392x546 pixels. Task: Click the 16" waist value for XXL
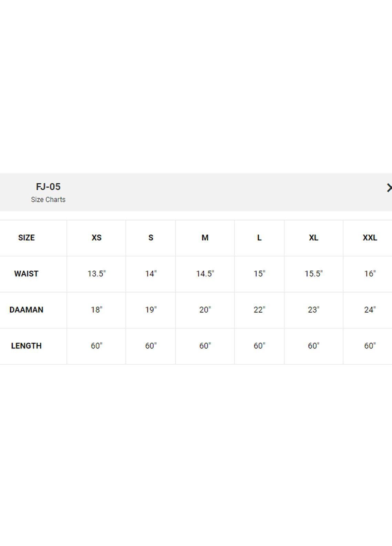(370, 274)
